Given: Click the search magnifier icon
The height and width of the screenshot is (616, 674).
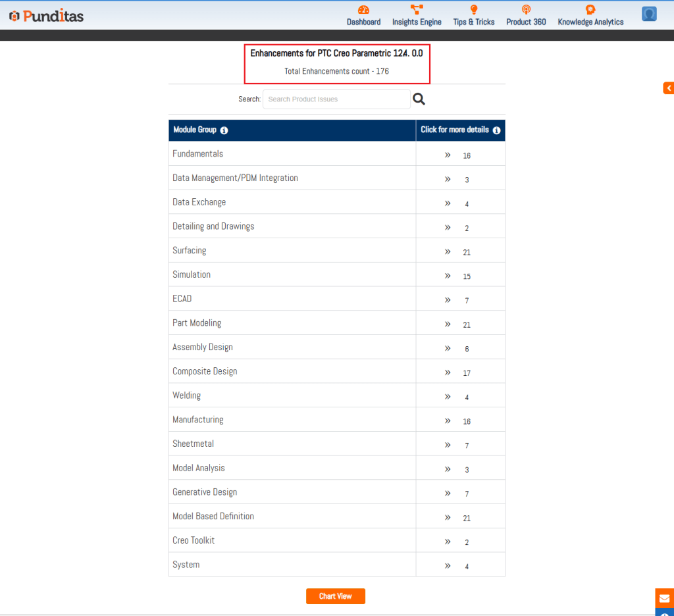Looking at the screenshot, I should (419, 99).
